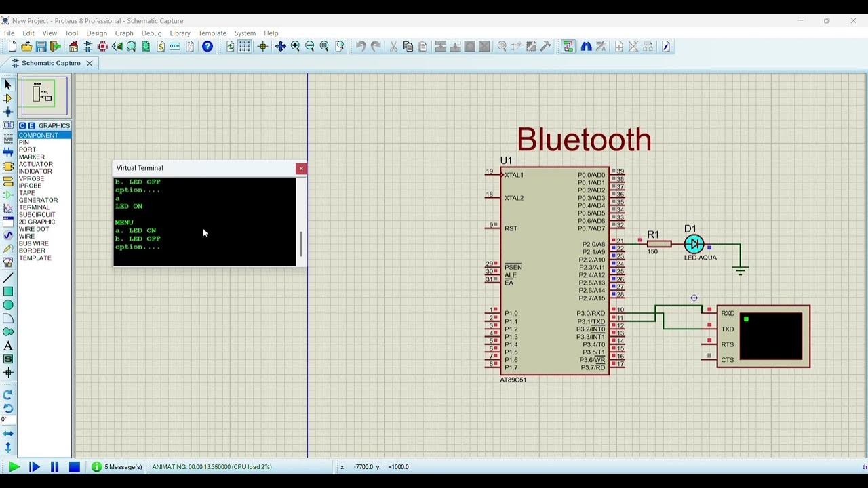Open the 5 Message(s) log
868x488 pixels.
(117, 467)
